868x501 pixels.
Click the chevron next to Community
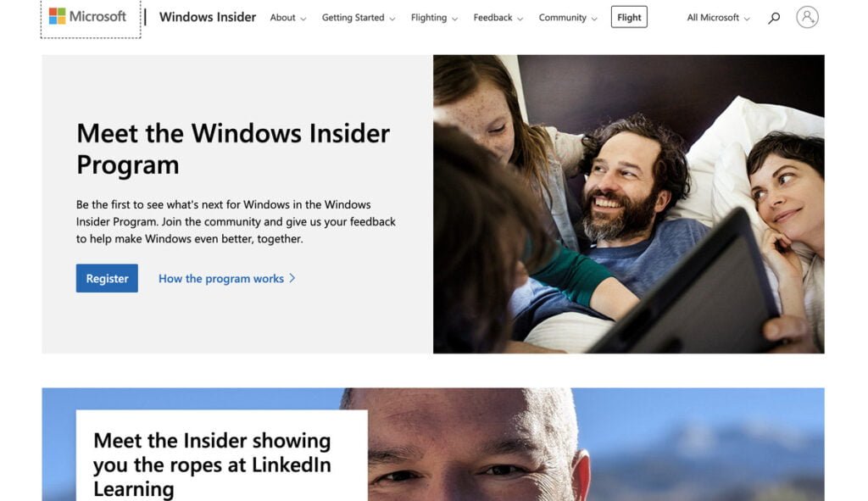tap(594, 19)
